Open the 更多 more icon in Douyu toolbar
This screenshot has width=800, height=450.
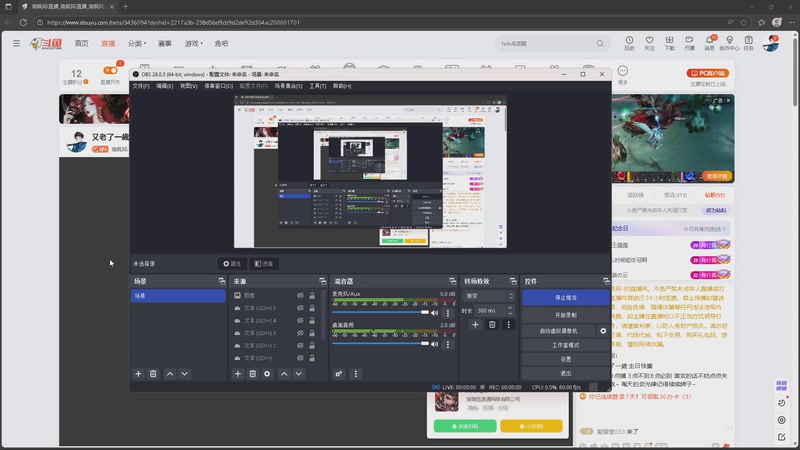pyautogui.click(x=622, y=74)
